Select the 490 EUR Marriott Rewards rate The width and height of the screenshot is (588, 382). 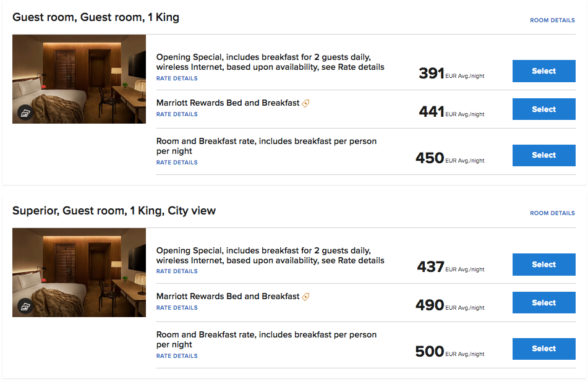pos(543,302)
